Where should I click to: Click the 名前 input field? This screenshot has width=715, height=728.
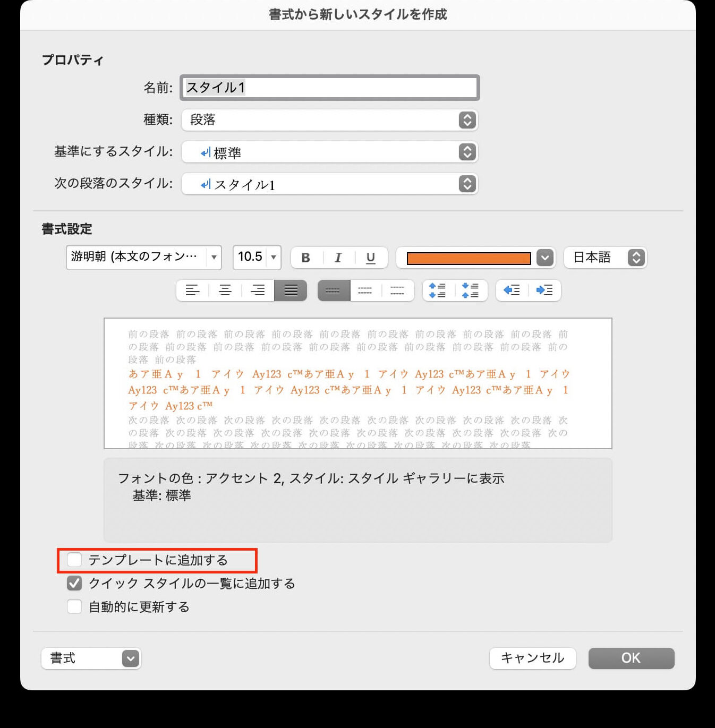(x=330, y=88)
